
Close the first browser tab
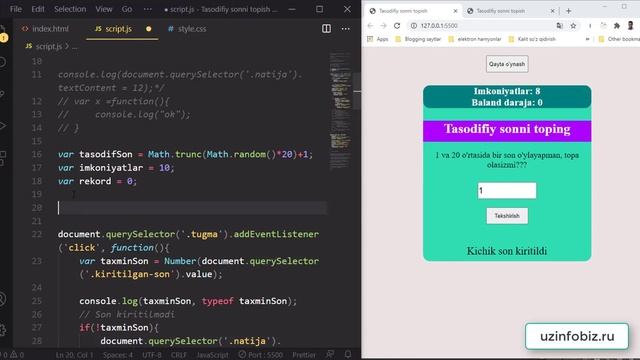[456, 11]
